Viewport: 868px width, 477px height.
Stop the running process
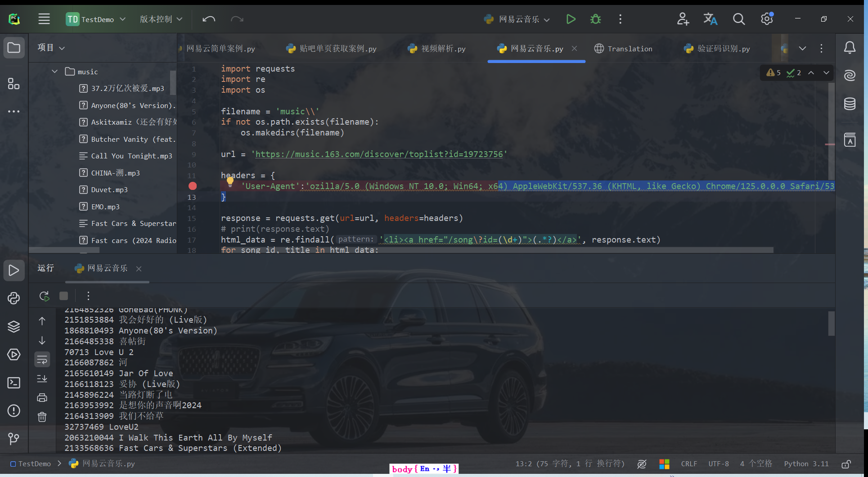tap(64, 296)
